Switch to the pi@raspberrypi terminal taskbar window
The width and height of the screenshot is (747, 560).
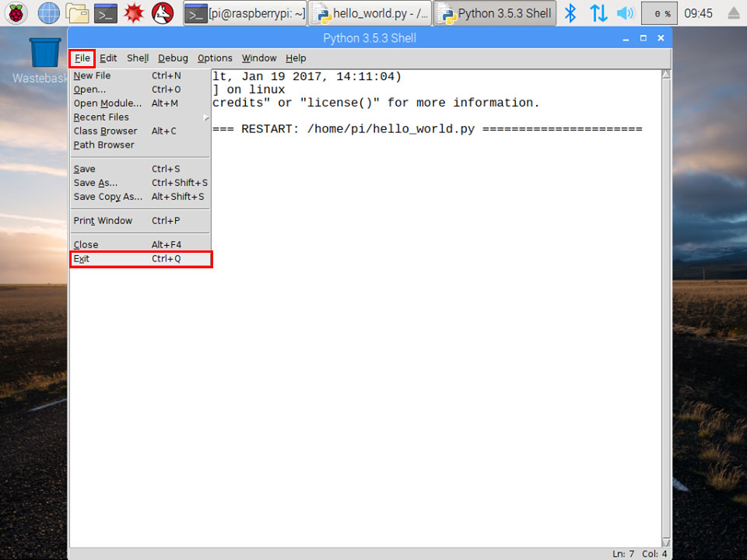click(245, 13)
